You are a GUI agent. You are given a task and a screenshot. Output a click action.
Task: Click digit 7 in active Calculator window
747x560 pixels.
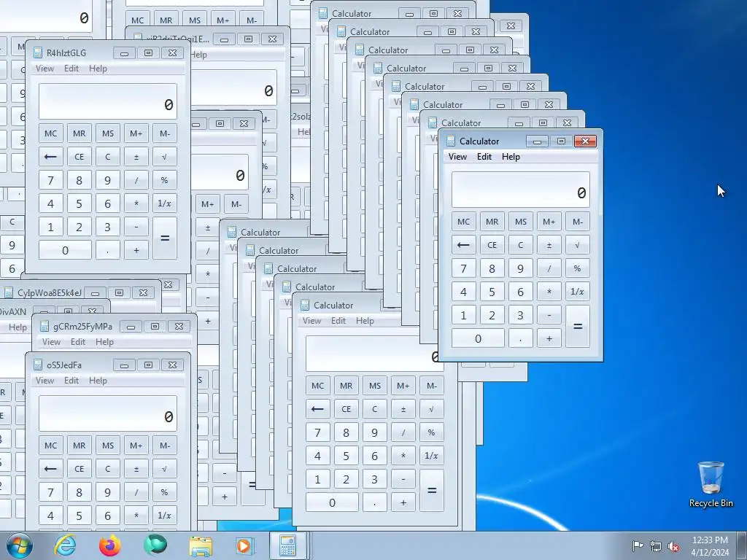click(463, 268)
